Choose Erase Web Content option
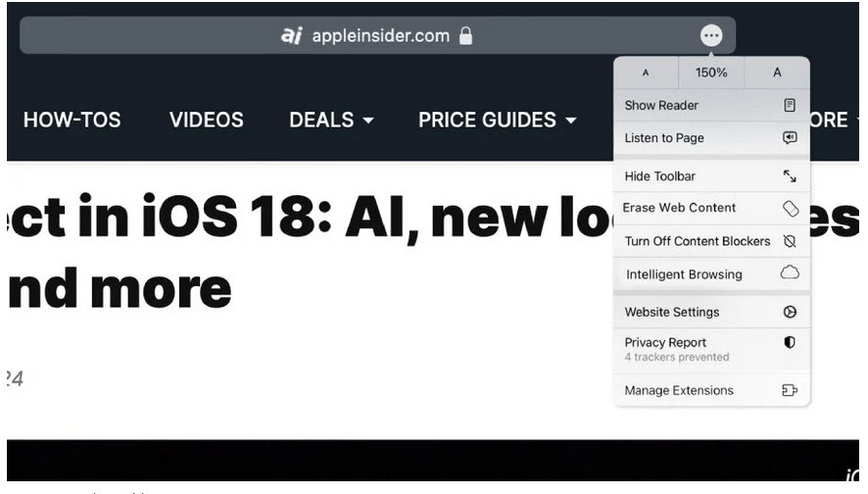Image resolution: width=868 pixels, height=494 pixels. point(711,208)
